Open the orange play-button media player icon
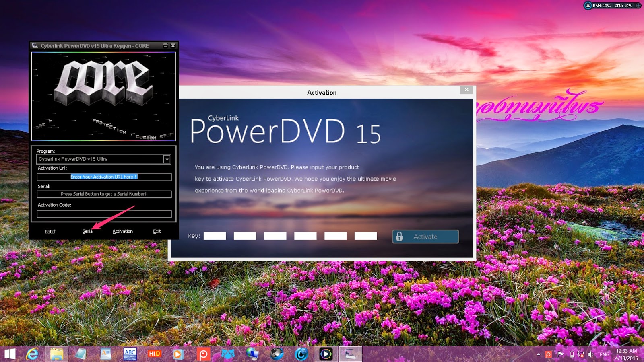 point(178,354)
